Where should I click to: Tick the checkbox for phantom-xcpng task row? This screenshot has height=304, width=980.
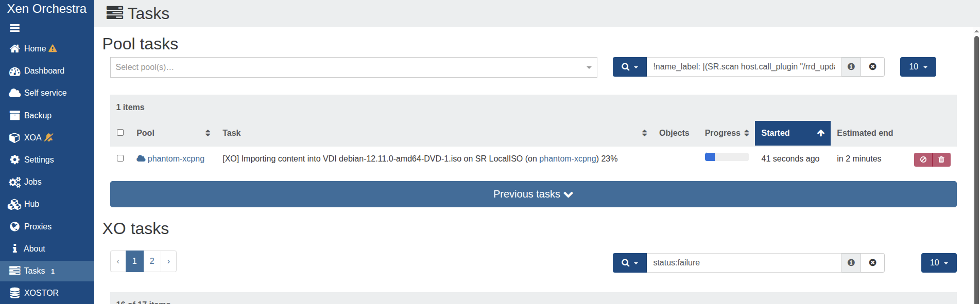pyautogui.click(x=121, y=158)
